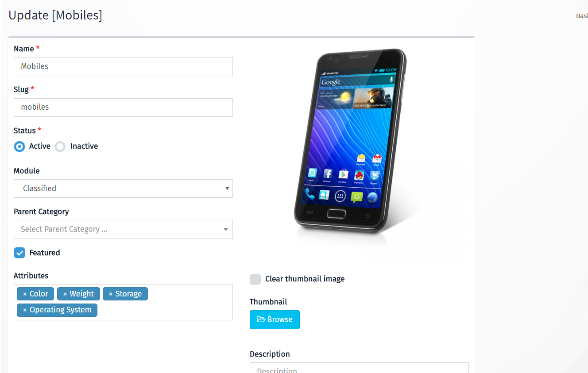Click the Description text area
The image size is (588, 373).
[359, 368]
